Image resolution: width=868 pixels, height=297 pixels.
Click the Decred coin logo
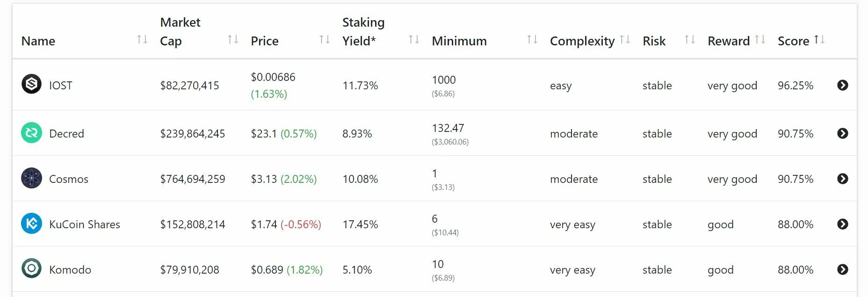pos(31,133)
